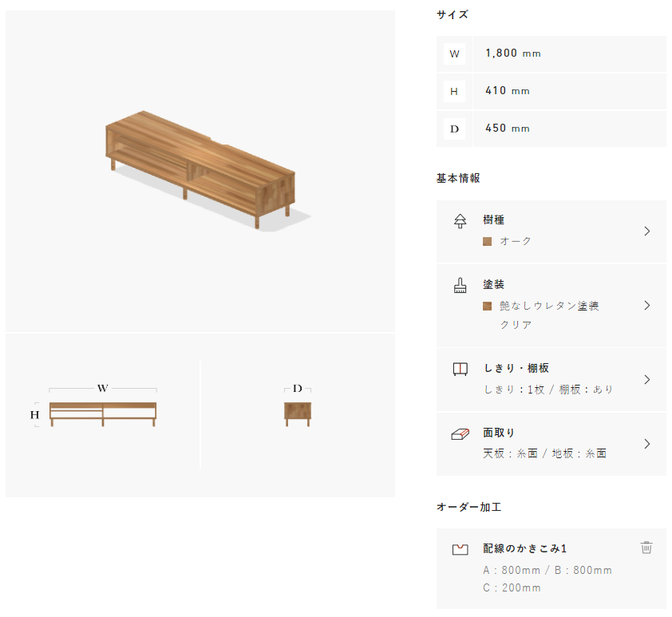Select the クリア finish color text

pos(516,325)
